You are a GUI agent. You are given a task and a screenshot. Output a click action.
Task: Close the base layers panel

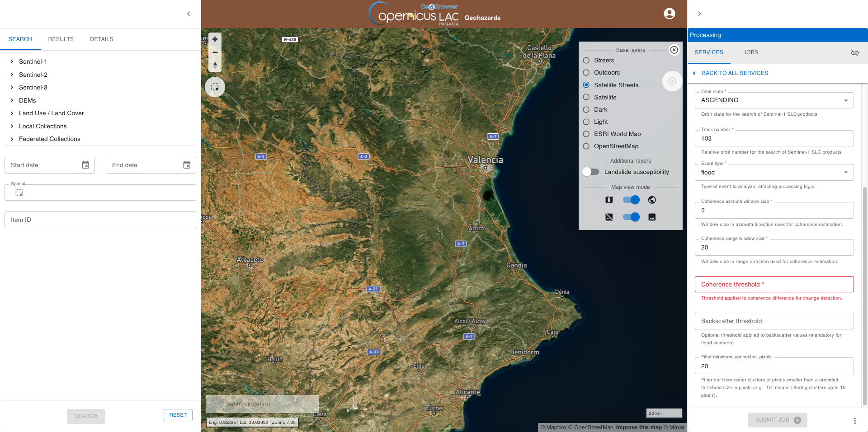click(674, 50)
